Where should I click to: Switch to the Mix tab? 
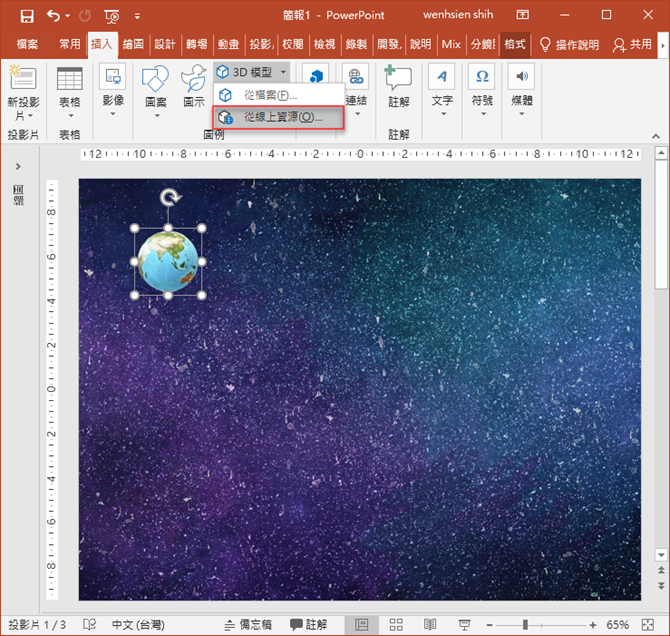click(x=451, y=44)
